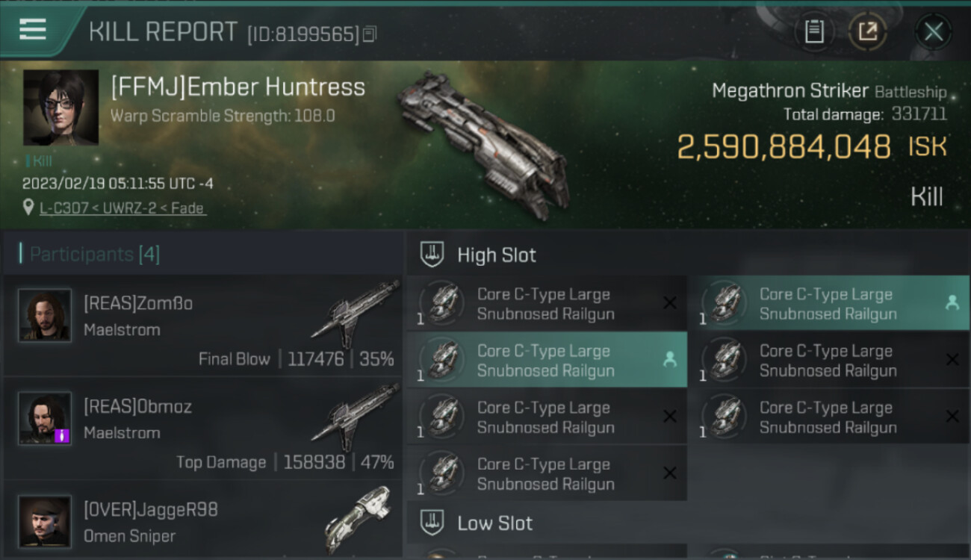Viewport: 971px width, 560px height.
Task: Select the High Slot section header
Action: pos(496,255)
